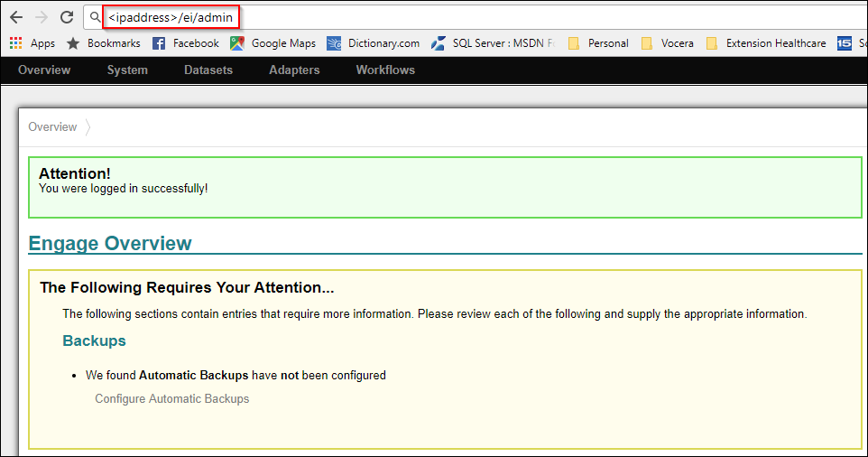868x457 pixels.
Task: Reload the page with the refresh icon
Action: click(x=67, y=17)
